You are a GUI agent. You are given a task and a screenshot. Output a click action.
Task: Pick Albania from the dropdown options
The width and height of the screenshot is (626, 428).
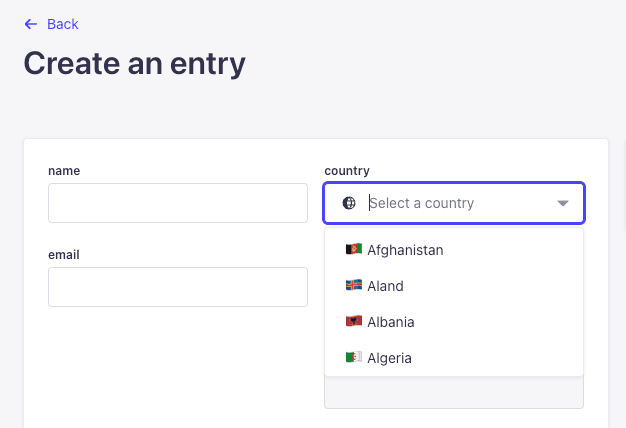tap(454, 322)
